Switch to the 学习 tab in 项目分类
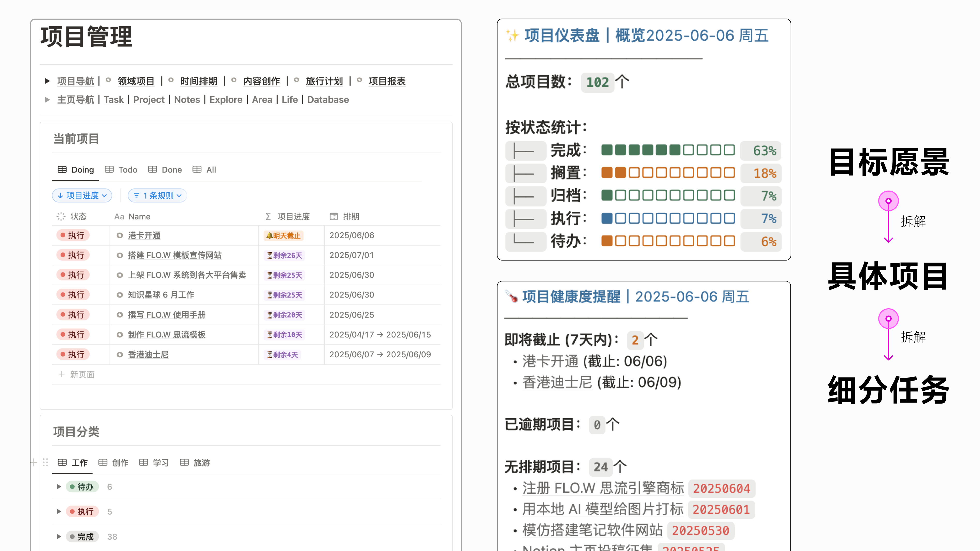 pos(161,463)
